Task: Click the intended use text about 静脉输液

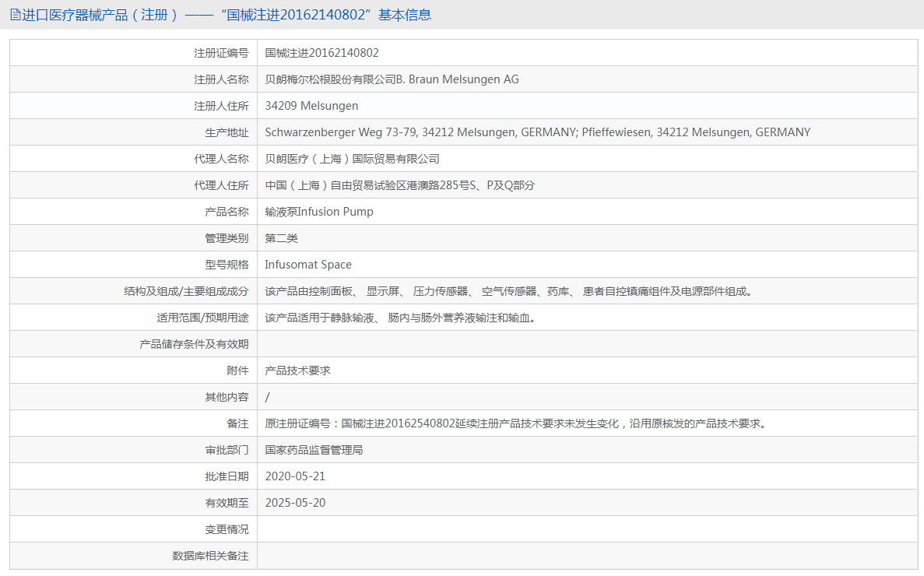Action: (x=400, y=318)
